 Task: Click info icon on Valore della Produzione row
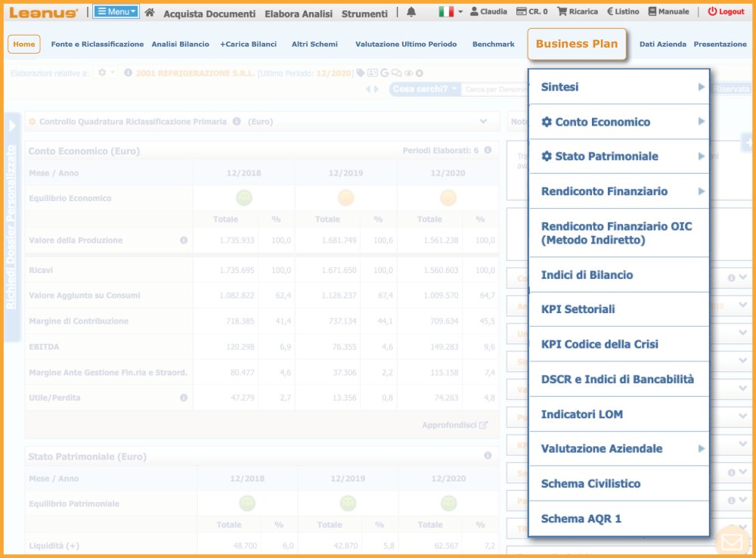coord(184,240)
